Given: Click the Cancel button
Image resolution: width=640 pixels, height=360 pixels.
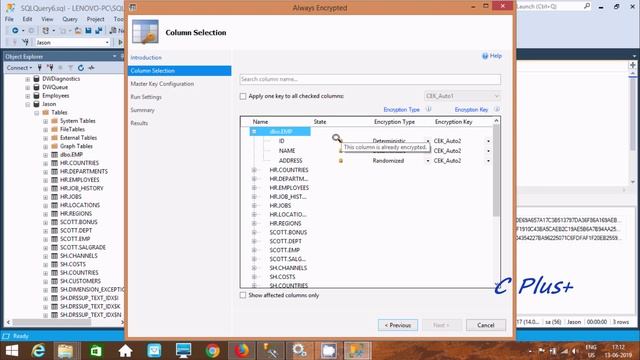Looking at the screenshot, I should [x=486, y=325].
